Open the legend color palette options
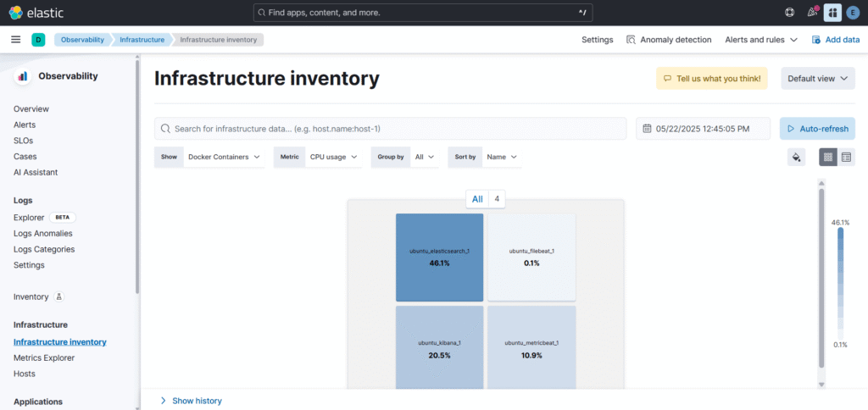The height and width of the screenshot is (410, 868). tap(796, 158)
